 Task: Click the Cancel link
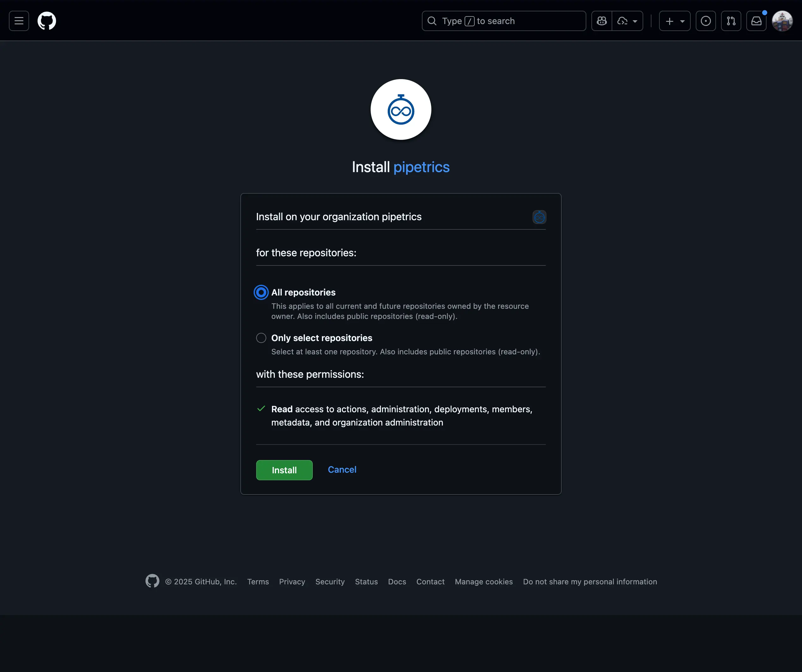[342, 470]
